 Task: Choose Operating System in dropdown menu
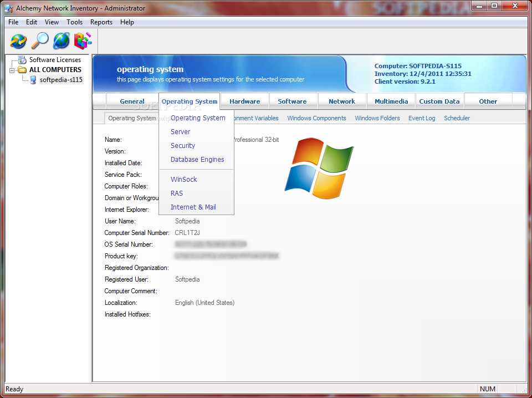[x=198, y=118]
